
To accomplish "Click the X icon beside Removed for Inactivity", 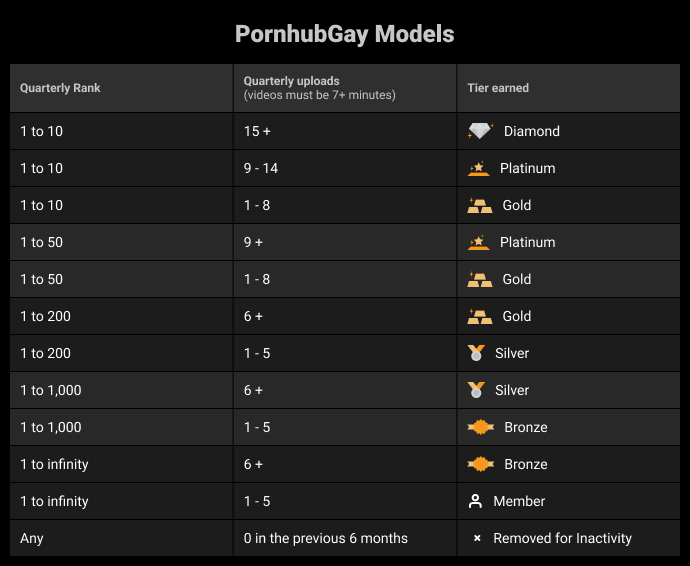I will (477, 538).
